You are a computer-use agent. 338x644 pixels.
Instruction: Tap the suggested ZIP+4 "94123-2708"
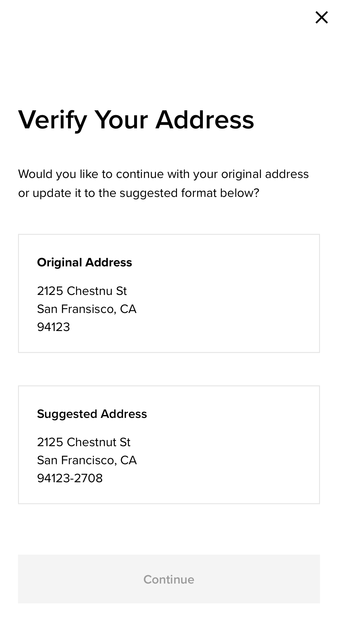[x=70, y=478]
